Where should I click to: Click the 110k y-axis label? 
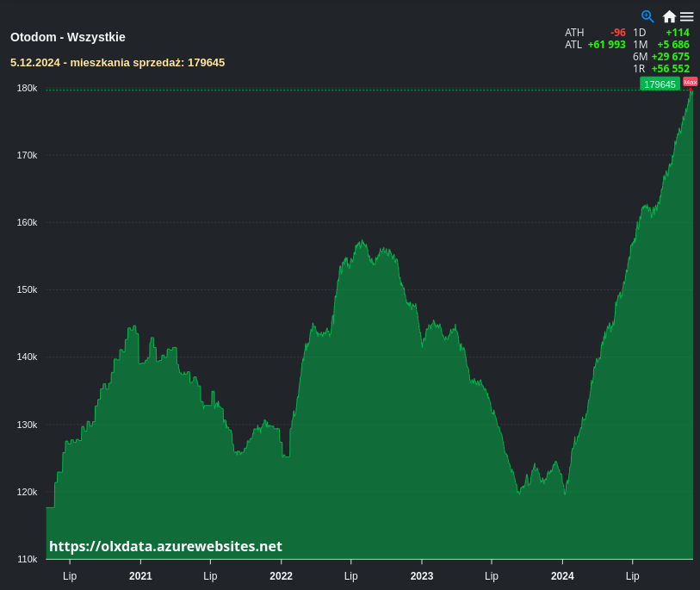click(x=27, y=559)
